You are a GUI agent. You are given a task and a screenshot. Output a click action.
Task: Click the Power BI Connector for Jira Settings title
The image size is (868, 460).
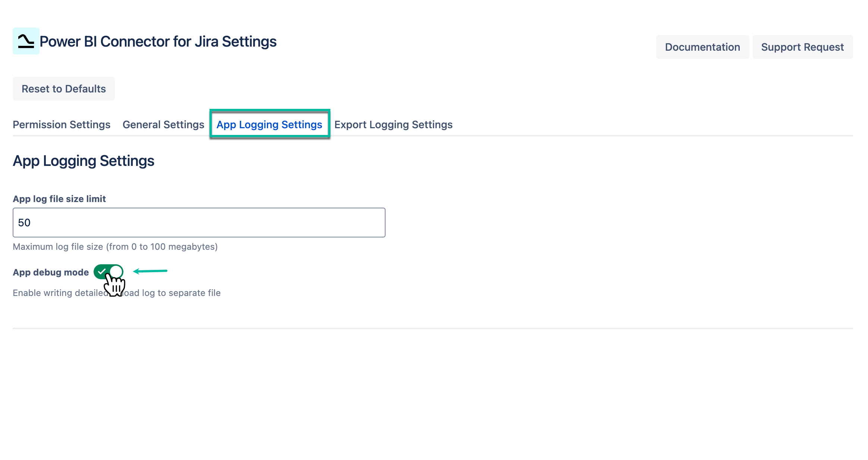[x=158, y=41]
